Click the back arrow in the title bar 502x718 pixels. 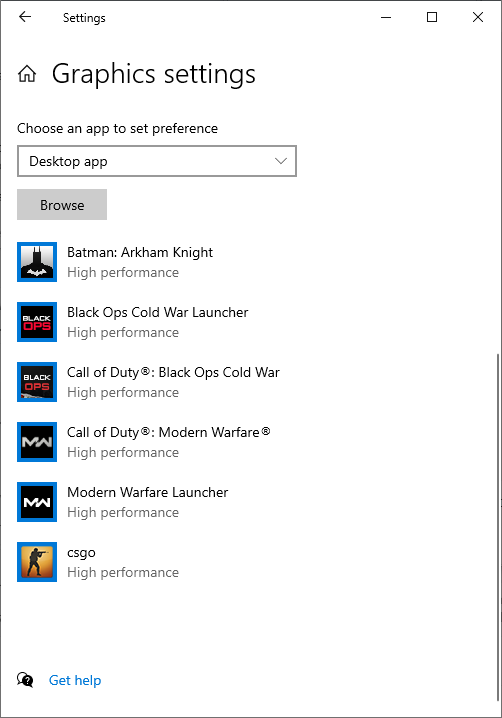coord(25,17)
